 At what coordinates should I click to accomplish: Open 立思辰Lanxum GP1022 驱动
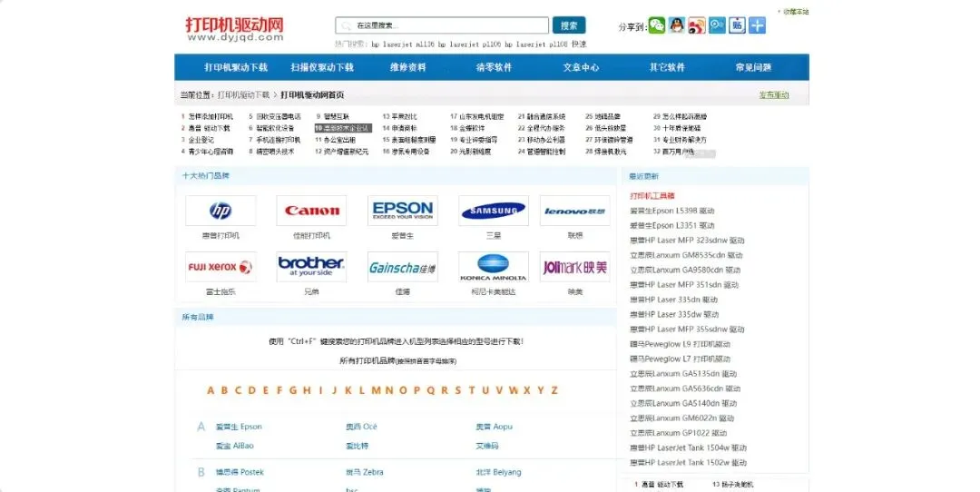tap(678, 433)
